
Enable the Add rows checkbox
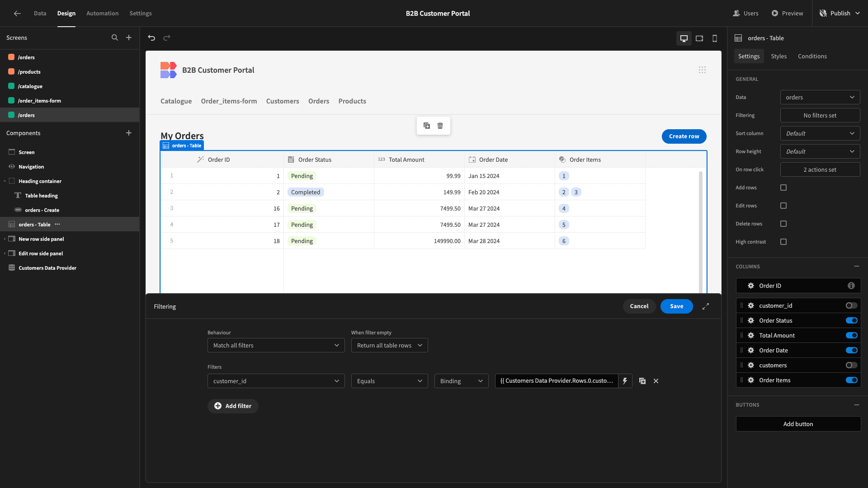[783, 188]
